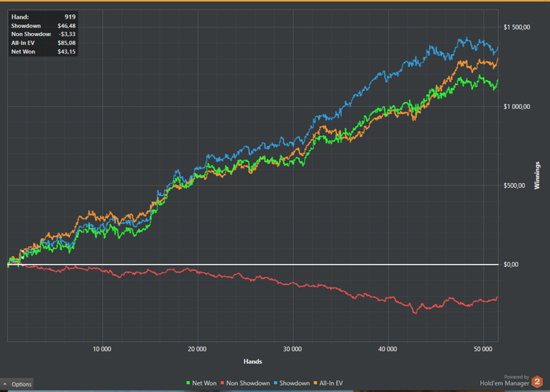Click the 40 000 hands axis label

(388, 350)
